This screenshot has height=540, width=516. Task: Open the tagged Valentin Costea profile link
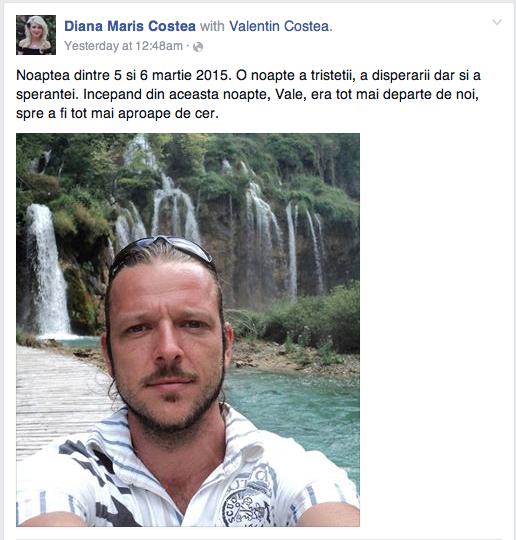[279, 26]
